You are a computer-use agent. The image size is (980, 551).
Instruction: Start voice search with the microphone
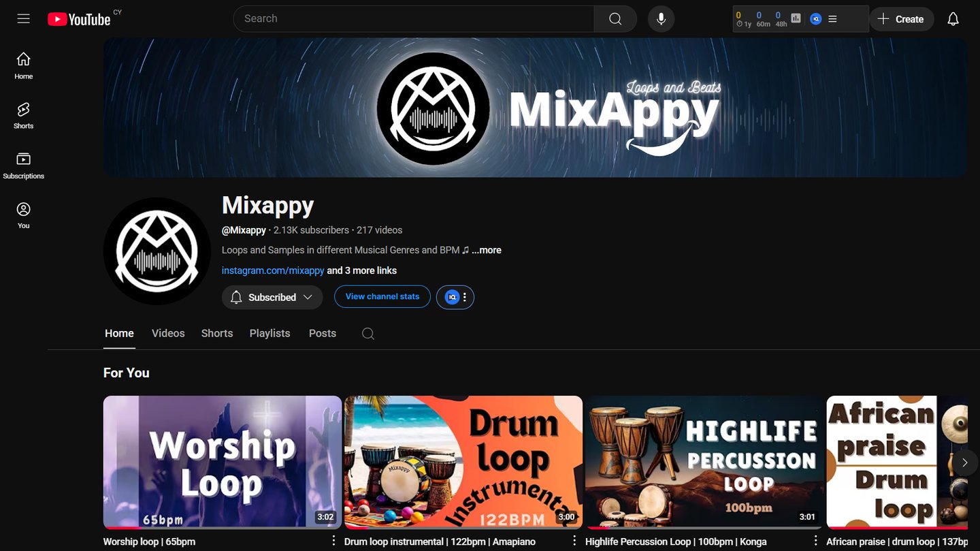click(661, 19)
